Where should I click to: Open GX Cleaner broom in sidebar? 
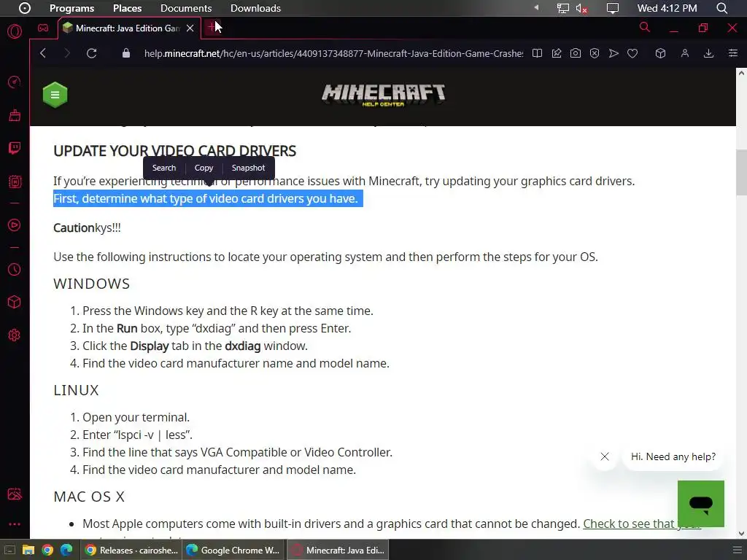coord(15,114)
